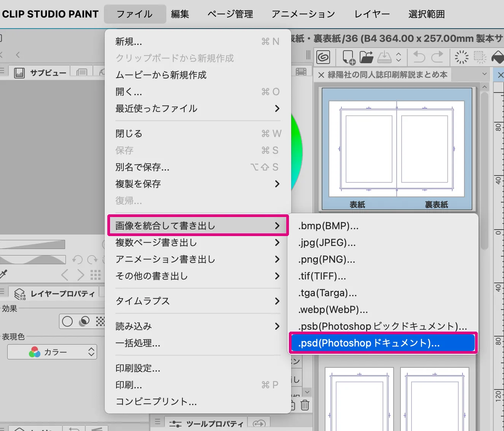Choose 閉じる from the menu
This screenshot has height=431, width=504.
point(198,134)
